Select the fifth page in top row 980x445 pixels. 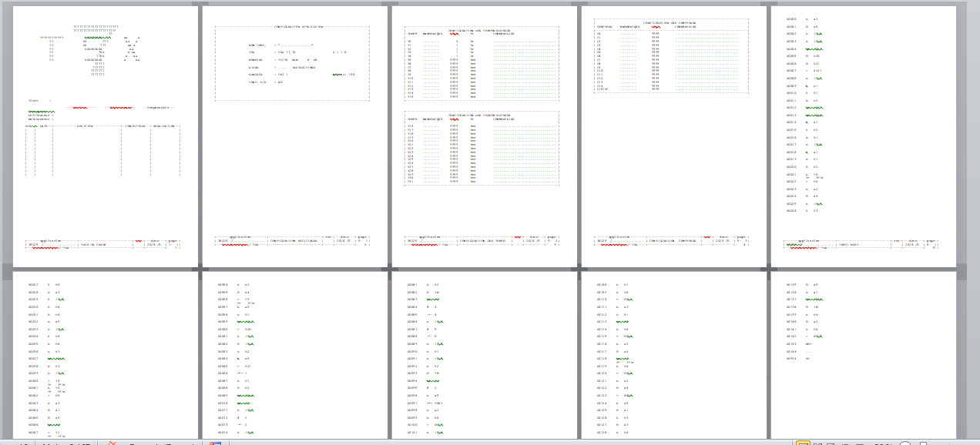click(x=863, y=137)
